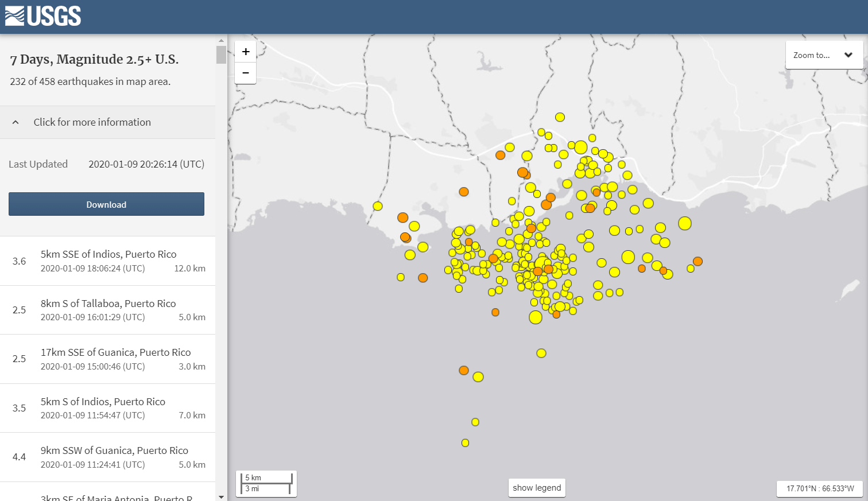868x501 pixels.
Task: Select the 8km S of Tallaboa earthquake
Action: click(x=107, y=310)
